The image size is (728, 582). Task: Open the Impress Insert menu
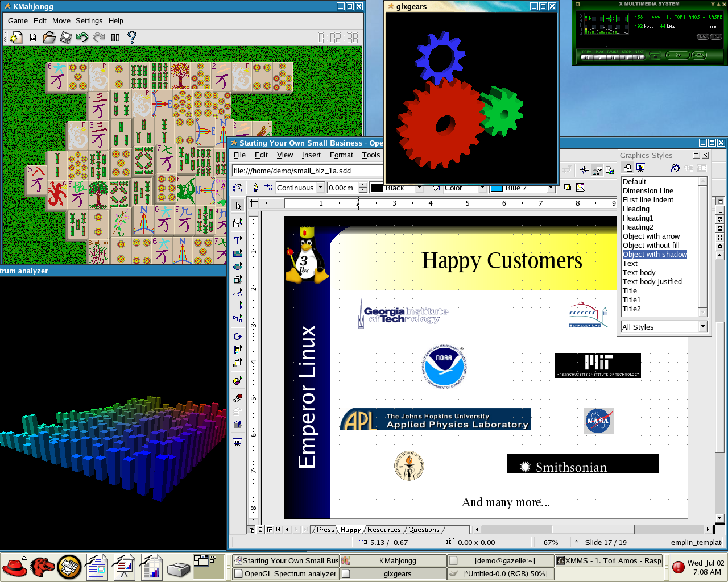pos(311,155)
